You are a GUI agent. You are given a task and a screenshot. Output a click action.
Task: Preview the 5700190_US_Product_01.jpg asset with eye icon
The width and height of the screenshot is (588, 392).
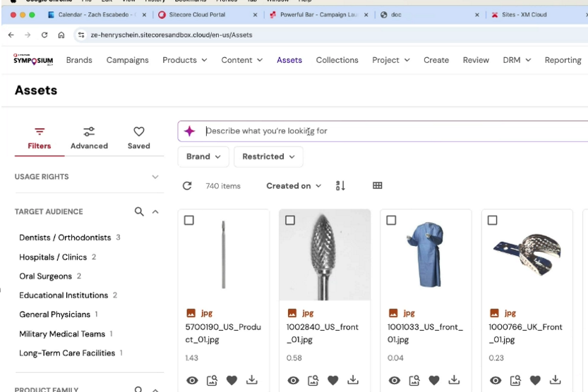pos(193,381)
